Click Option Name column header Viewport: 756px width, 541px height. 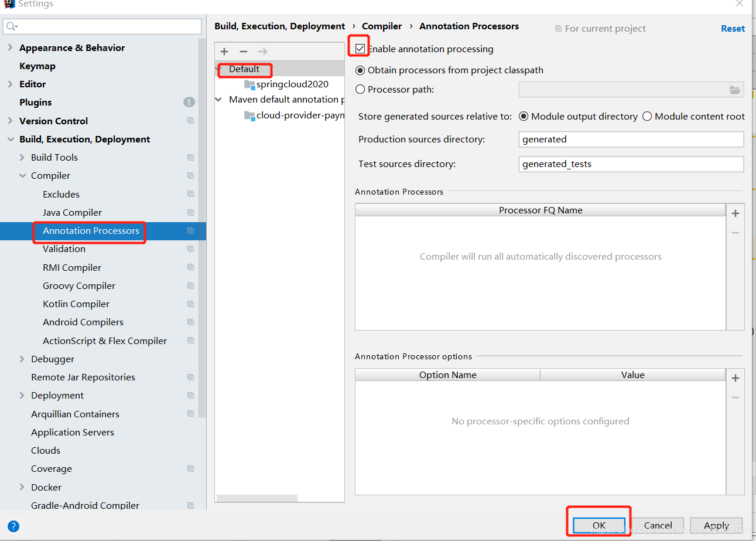point(447,375)
